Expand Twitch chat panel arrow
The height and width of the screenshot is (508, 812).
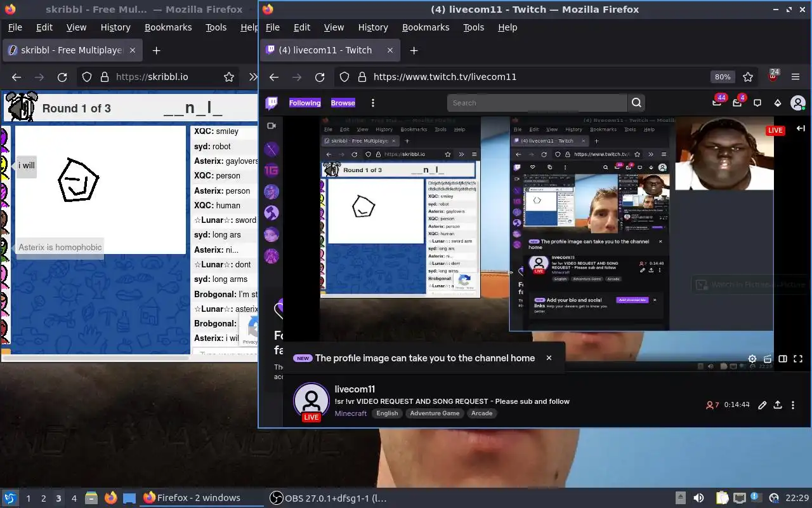pos(801,128)
